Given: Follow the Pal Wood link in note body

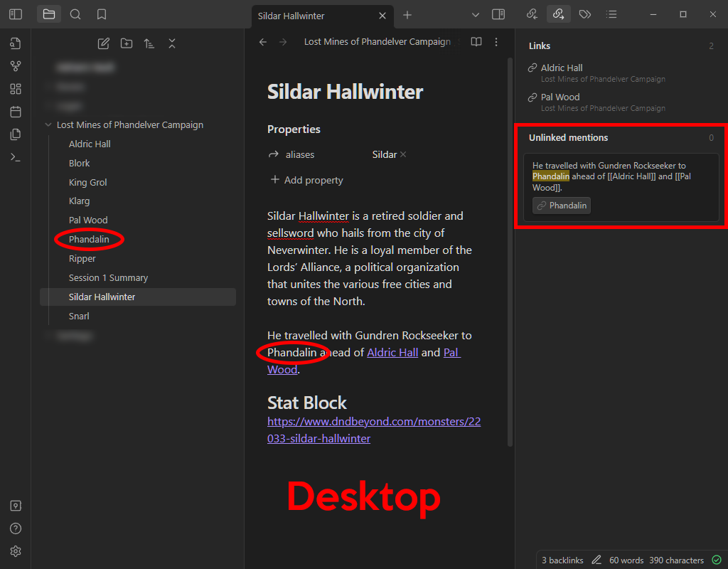Looking at the screenshot, I should click(x=452, y=353).
